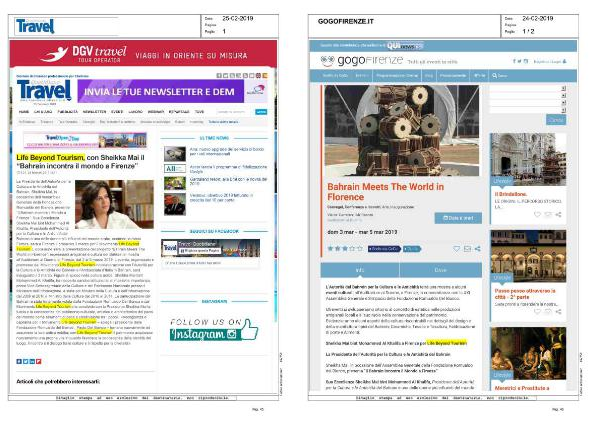This screenshot has height=424, width=600.
Task: Open Prossimamente in the gogoFirenze navigation
Action: pos(453,76)
